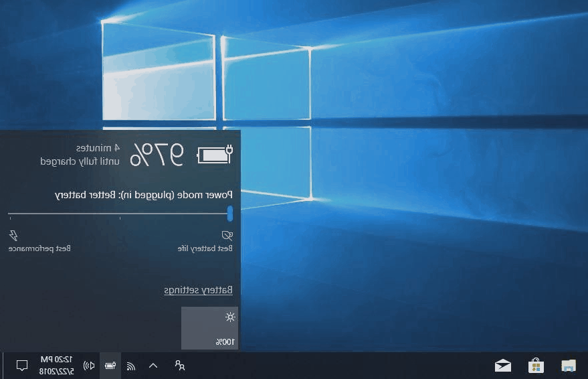Viewport: 588px width, 379px height.
Task: Click the middle tick of power mode slider
Action: pos(120,216)
